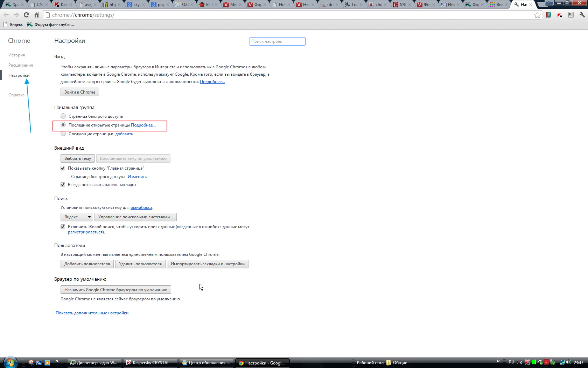588x368 pixels.
Task: Open the home page via house icon
Action: click(x=36, y=15)
